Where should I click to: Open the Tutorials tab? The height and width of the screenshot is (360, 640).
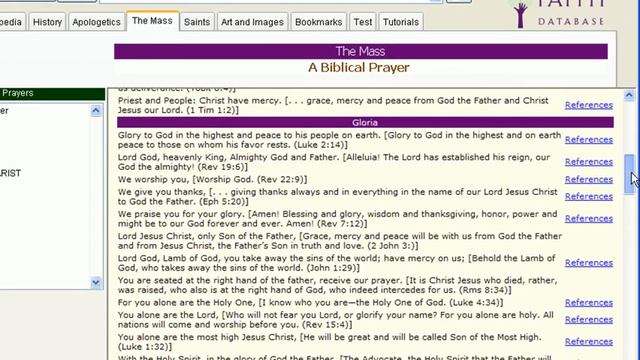[401, 22]
